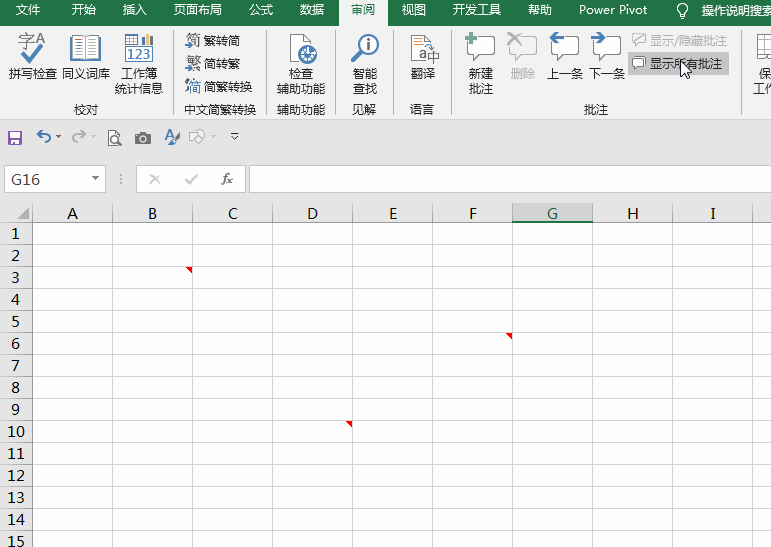The image size is (771, 547).
Task: Save workbook with the purple disk icon
Action: (15, 138)
